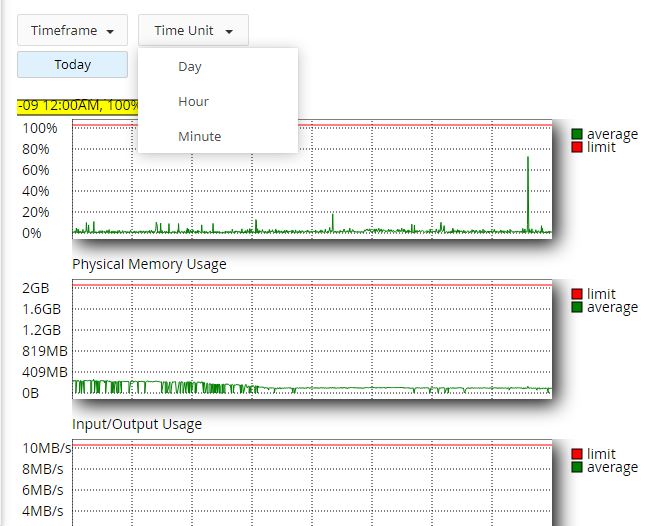Click the 2GB memory axis label
Image resolution: width=651 pixels, height=526 pixels.
(36, 288)
